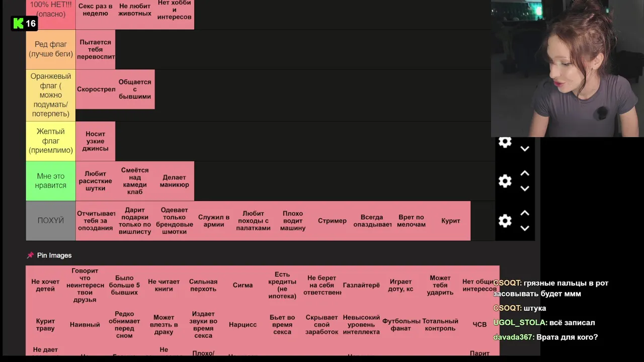Viewport: 644px width, 362px height.
Task: Select the Служил в армии tile
Action: point(214,221)
